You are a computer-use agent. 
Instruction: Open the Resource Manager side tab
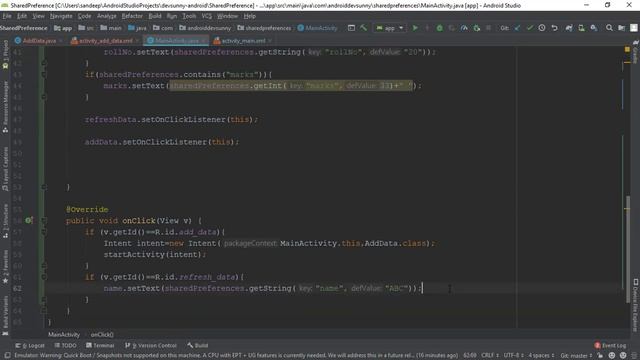pyautogui.click(x=5, y=107)
